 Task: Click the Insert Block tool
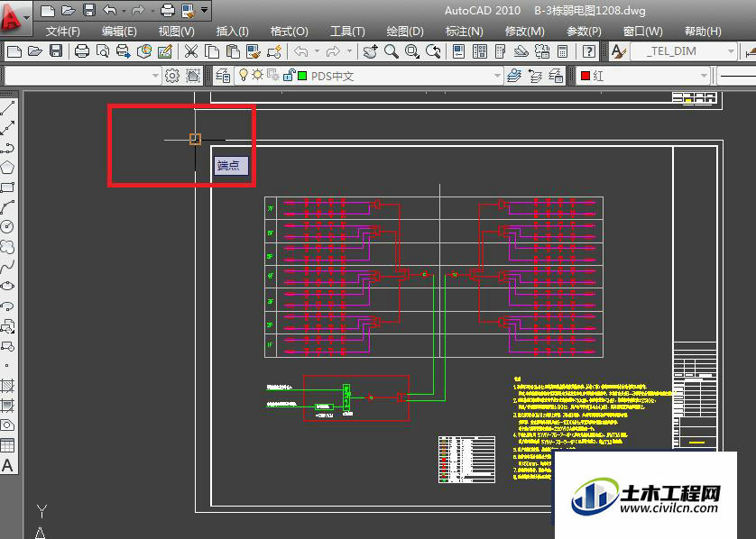[7, 326]
